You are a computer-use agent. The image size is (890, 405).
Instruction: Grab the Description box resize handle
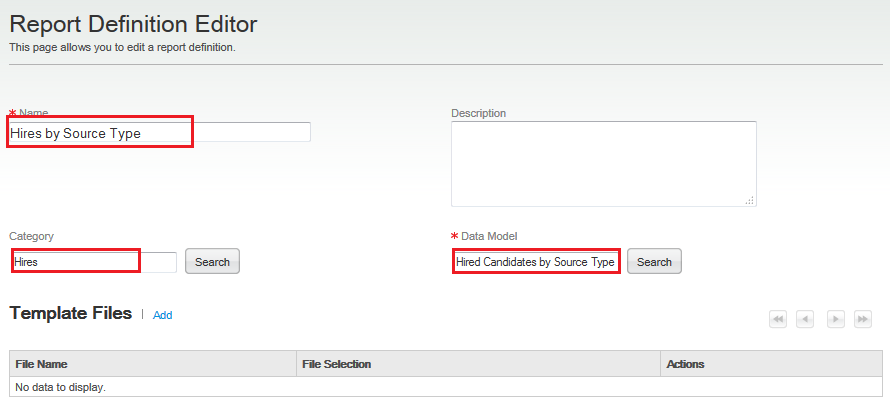click(750, 201)
